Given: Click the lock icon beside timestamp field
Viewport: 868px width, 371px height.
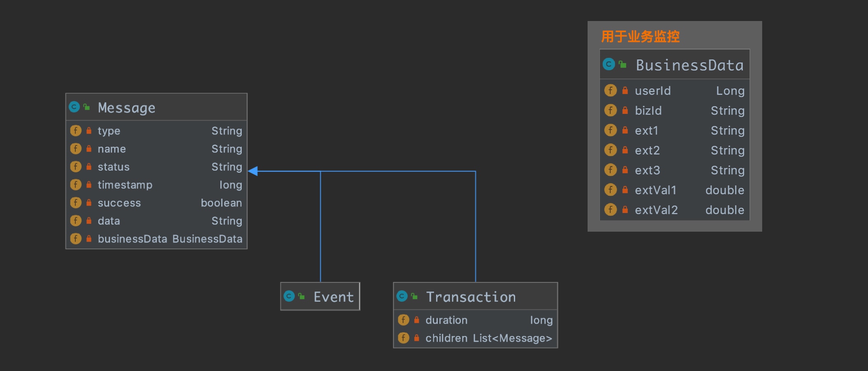Looking at the screenshot, I should point(89,185).
